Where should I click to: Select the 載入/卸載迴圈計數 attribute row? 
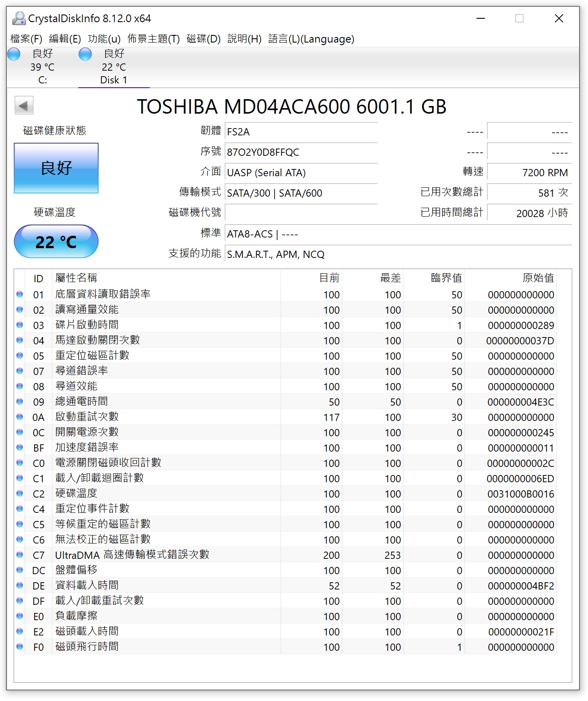click(286, 478)
